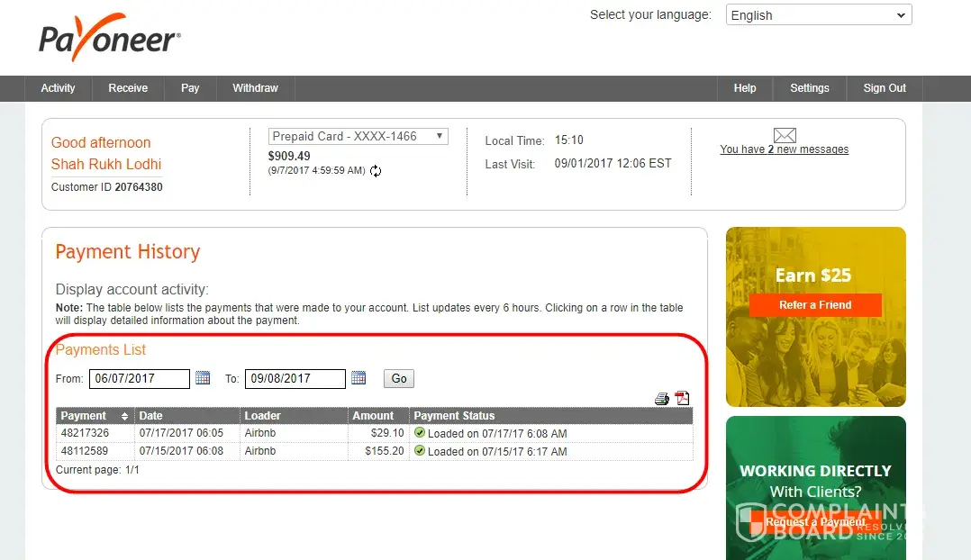971x560 pixels.
Task: Open the From date calendar picker
Action: 203,378
